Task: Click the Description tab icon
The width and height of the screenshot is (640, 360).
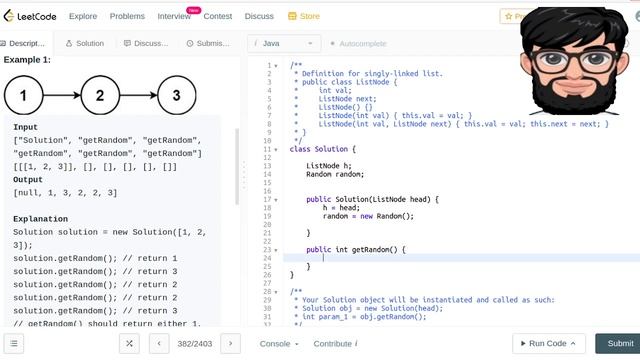Action: point(3,43)
